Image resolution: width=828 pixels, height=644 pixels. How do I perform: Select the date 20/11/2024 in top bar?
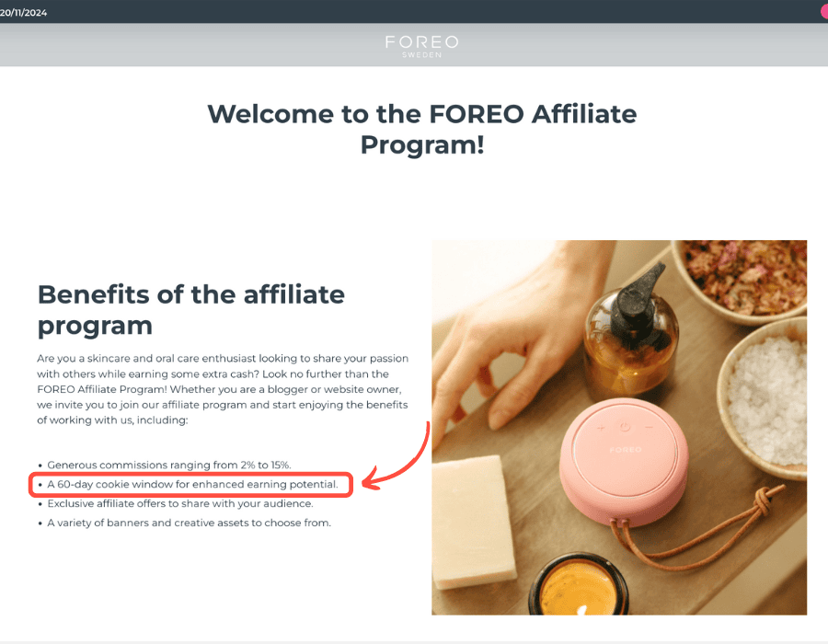pyautogui.click(x=23, y=13)
